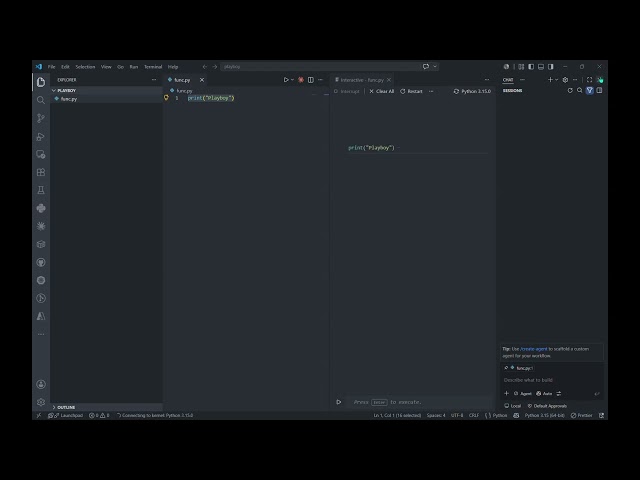The width and height of the screenshot is (640, 480).
Task: Open Customize Layout options
Action: click(521, 67)
